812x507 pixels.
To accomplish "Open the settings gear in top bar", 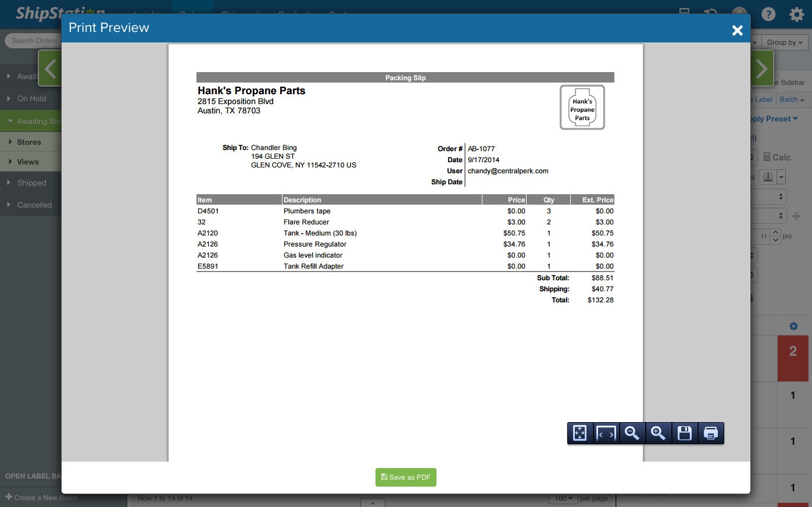I will pyautogui.click(x=796, y=14).
